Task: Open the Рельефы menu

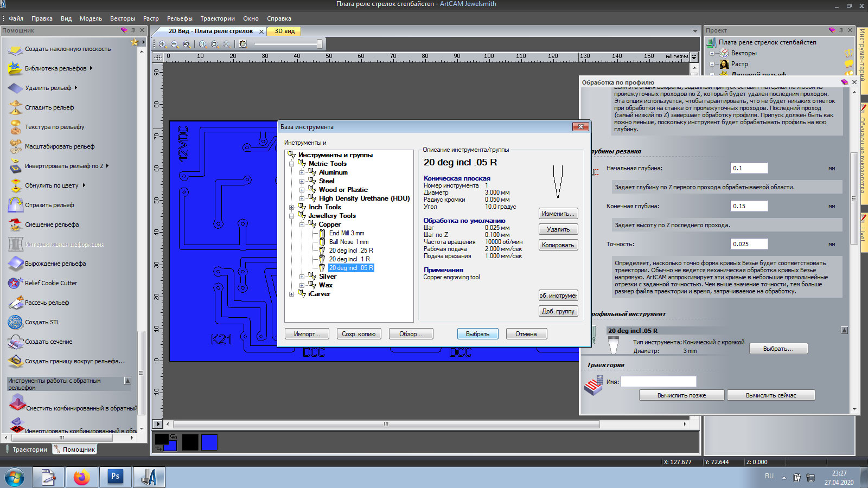Action: pos(180,18)
